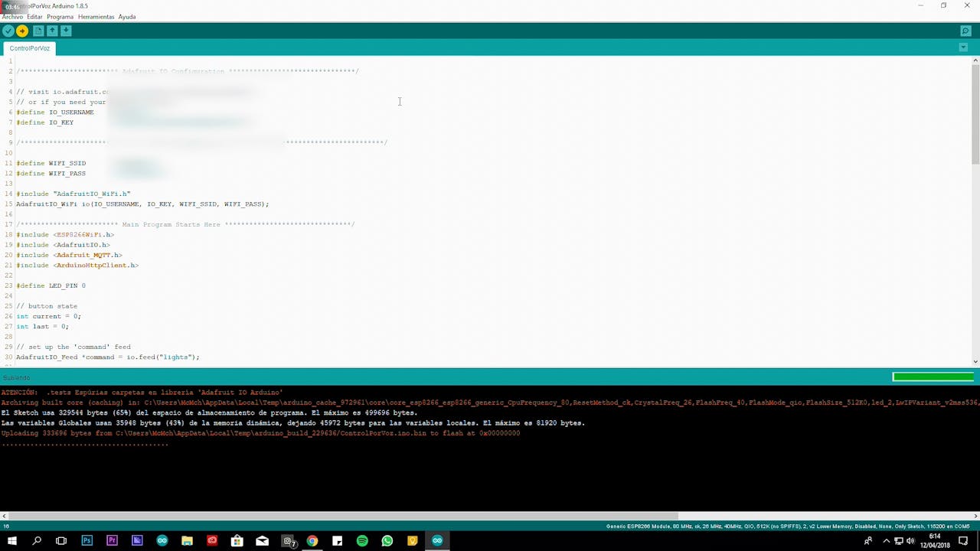Open WhatsApp from the taskbar
Image resolution: width=980 pixels, height=551 pixels.
[x=387, y=541]
